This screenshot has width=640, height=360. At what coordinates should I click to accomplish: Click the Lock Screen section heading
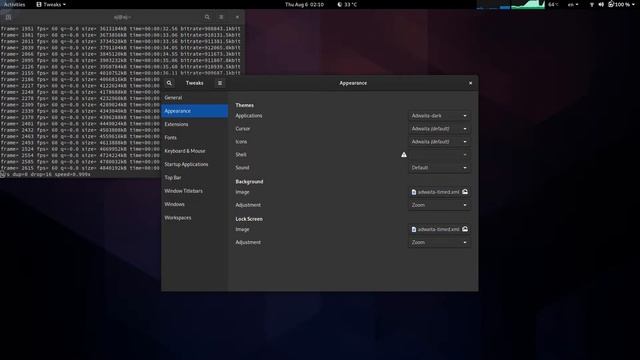click(249, 219)
